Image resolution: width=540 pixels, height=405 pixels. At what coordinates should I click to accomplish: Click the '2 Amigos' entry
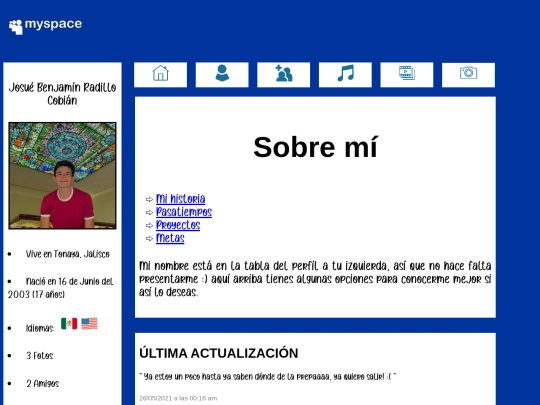[42, 383]
